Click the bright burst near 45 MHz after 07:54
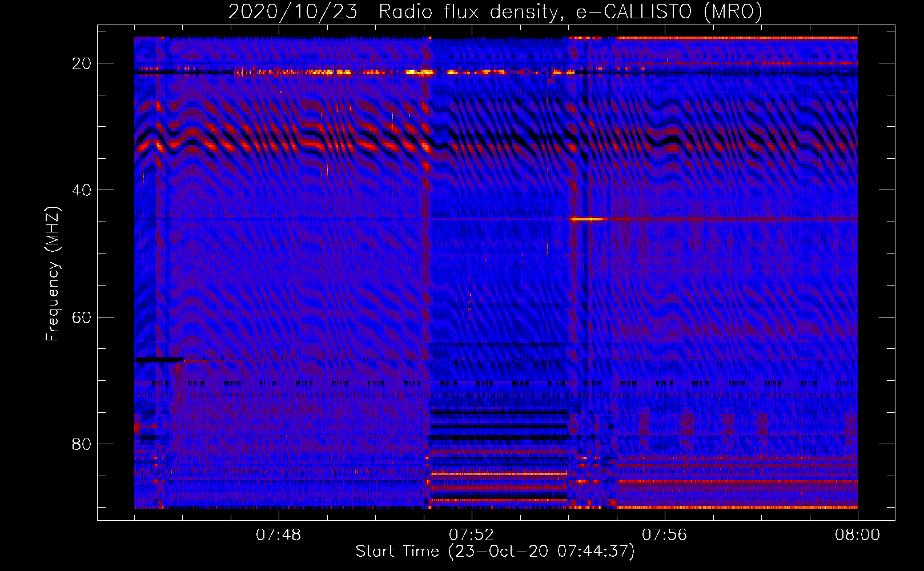Viewport: 924px width, 571px height. [587, 219]
